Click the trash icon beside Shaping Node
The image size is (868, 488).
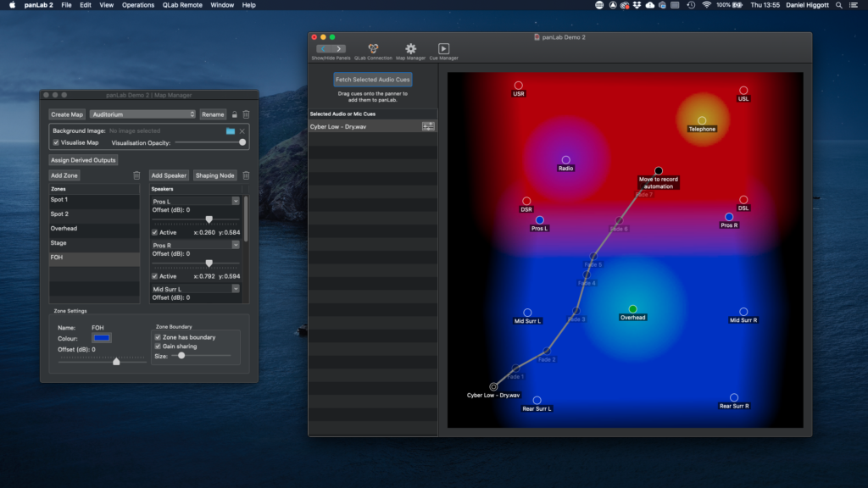[247, 175]
